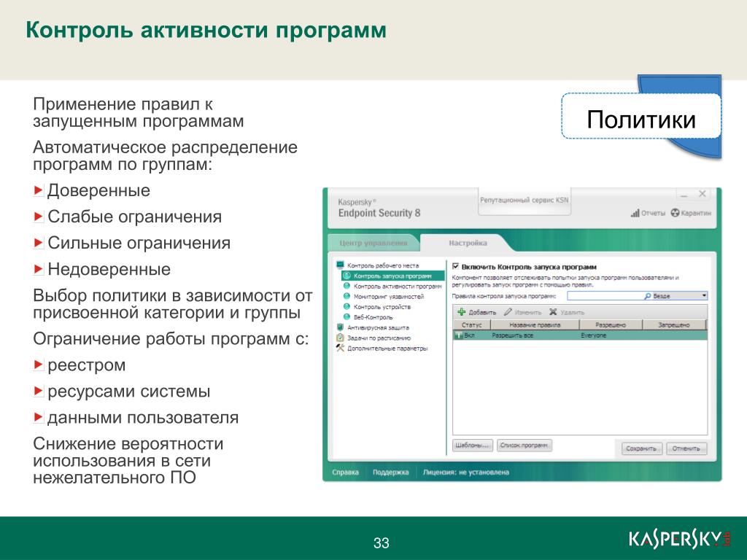Select Контроль активности программ tree item
The height and width of the screenshot is (560, 747).
pyautogui.click(x=398, y=286)
